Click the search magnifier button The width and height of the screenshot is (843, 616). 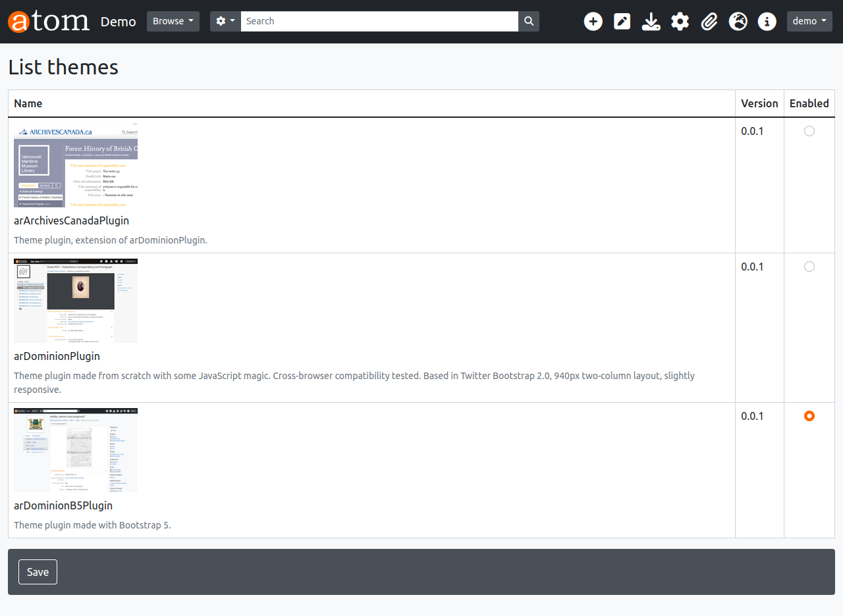click(529, 21)
